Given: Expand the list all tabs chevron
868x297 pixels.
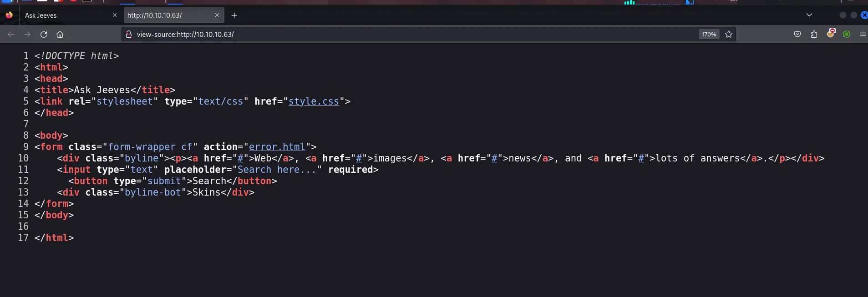Looking at the screenshot, I should click(809, 15).
